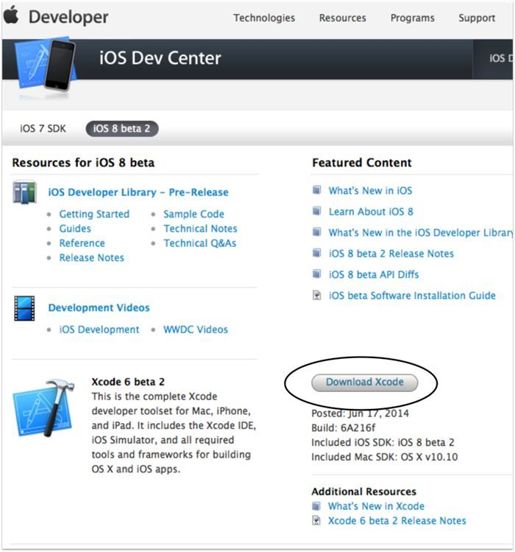
Task: Click the PDF icon beside Xcode 6 beta 2 Release Notes
Action: [316, 520]
